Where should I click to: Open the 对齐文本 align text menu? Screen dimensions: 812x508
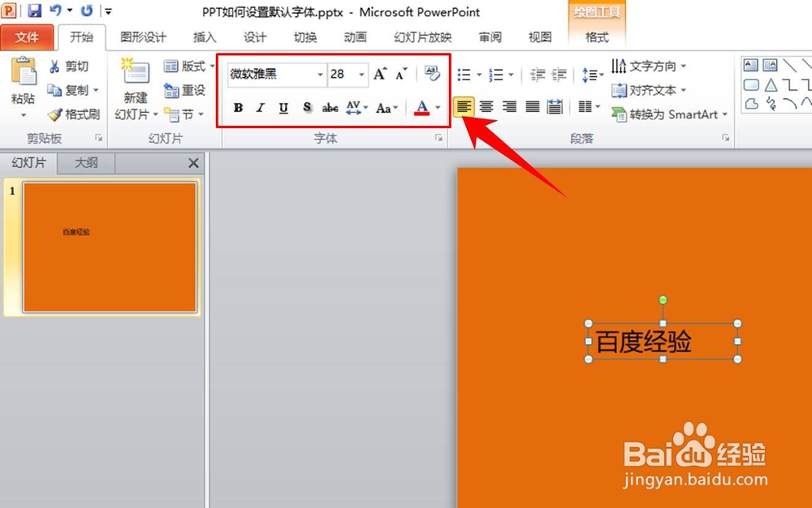coord(648,90)
